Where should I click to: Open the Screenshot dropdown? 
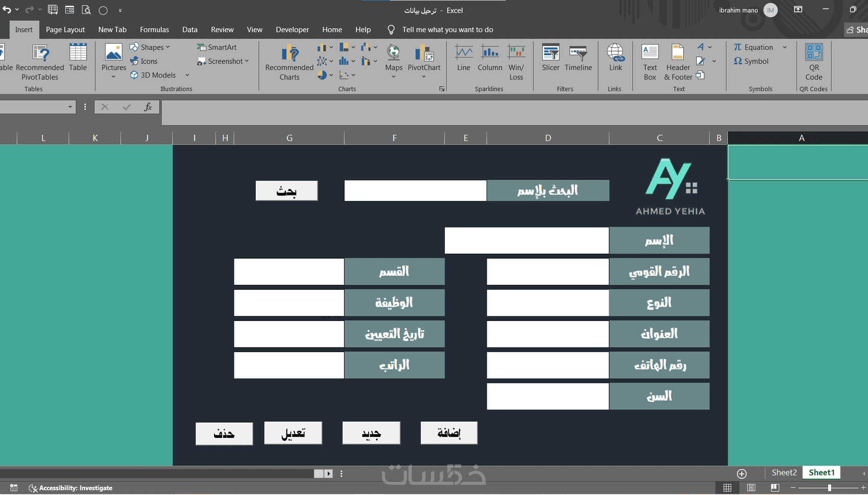point(247,61)
